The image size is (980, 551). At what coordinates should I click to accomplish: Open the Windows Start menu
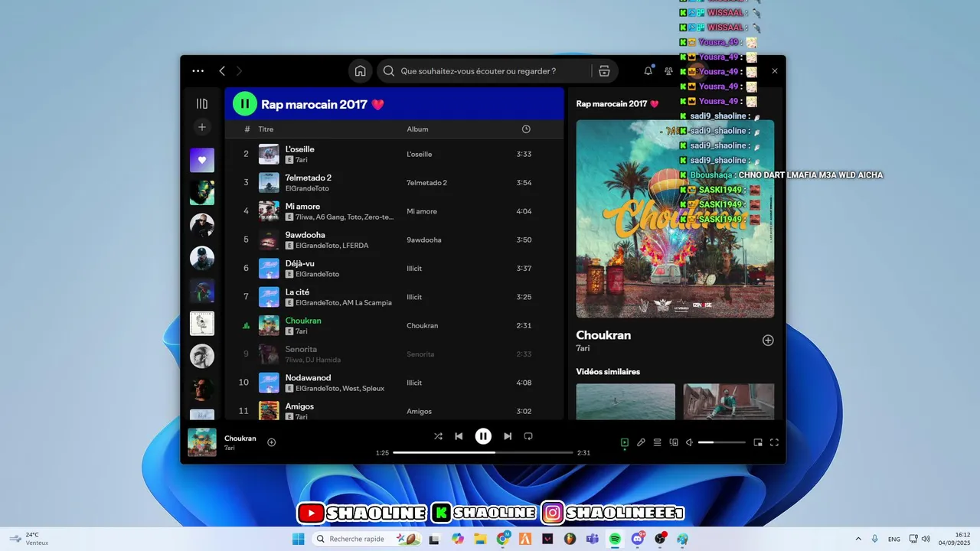tap(298, 539)
